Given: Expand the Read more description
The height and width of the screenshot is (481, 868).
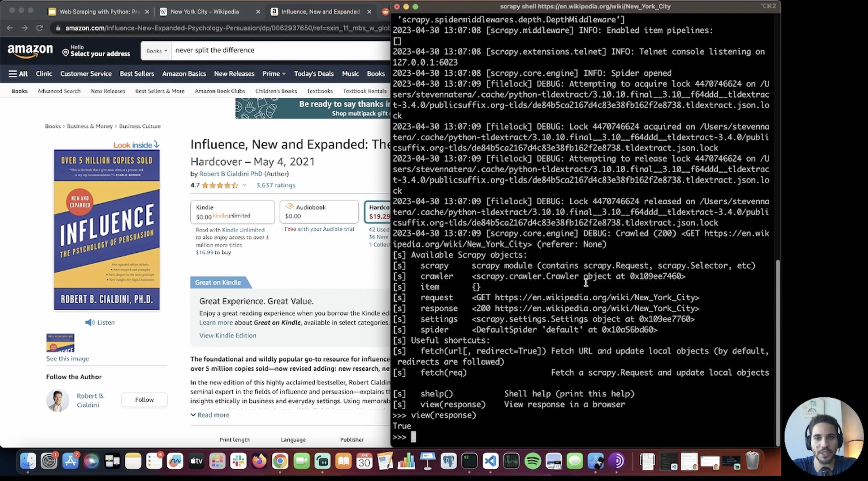Looking at the screenshot, I should (x=210, y=415).
